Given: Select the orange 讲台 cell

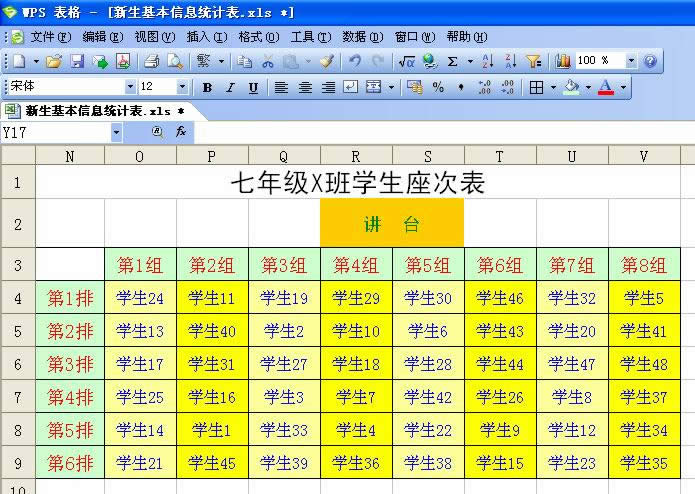Looking at the screenshot, I should pos(392,223).
